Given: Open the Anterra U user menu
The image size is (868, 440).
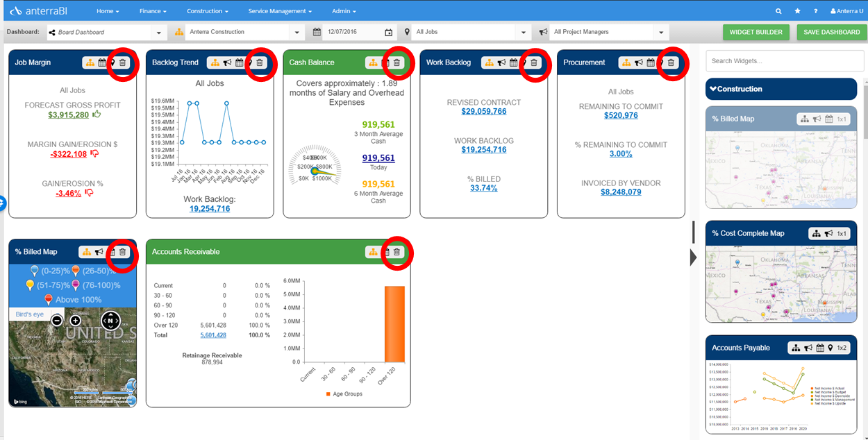Looking at the screenshot, I should 846,11.
